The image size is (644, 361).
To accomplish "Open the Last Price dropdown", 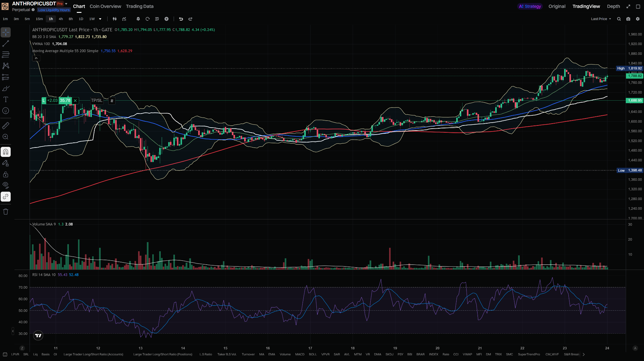I will (601, 19).
